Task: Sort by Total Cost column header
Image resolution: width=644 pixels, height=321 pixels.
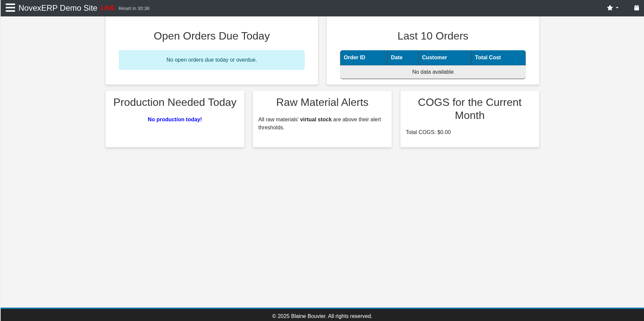Action: 498,58
